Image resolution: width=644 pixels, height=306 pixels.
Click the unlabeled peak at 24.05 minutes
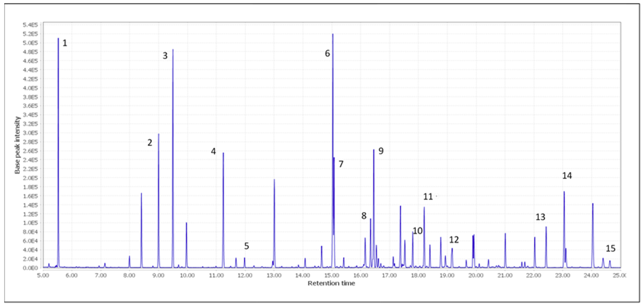point(593,235)
